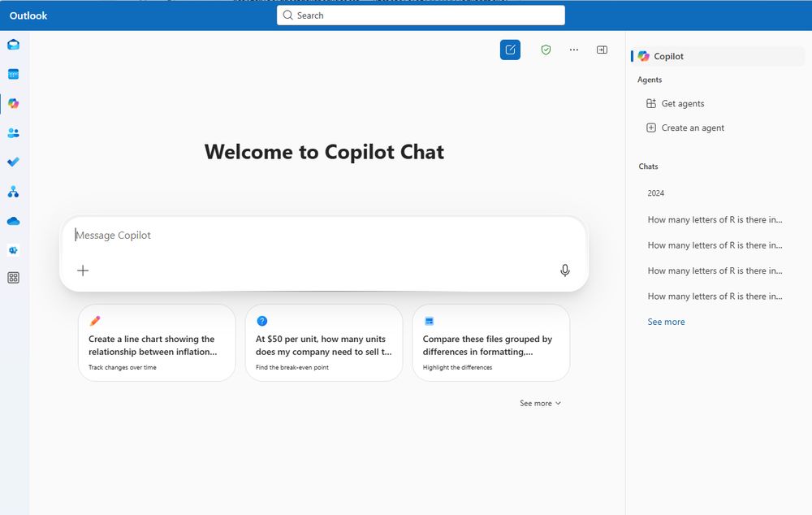Start a new chat with the compose button
Image resolution: width=812 pixels, height=515 pixels.
(510, 50)
